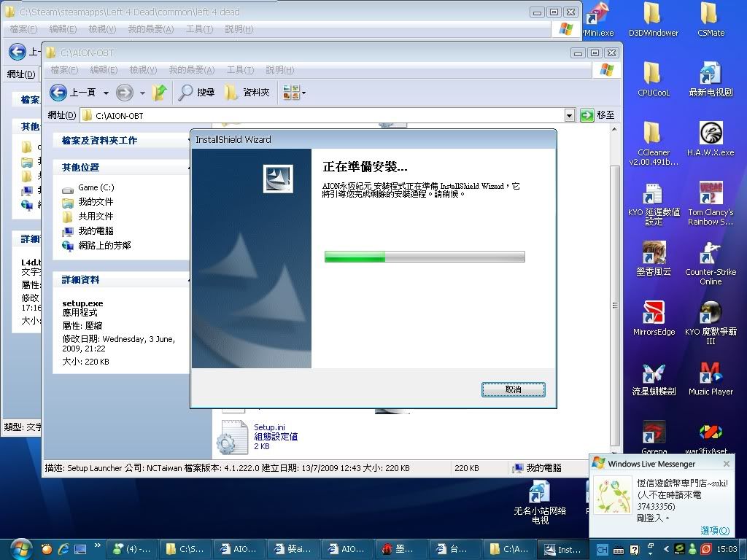Screen dimensions: 747x560
Task: Select 我的文件 in Other Places
Action: point(96,202)
